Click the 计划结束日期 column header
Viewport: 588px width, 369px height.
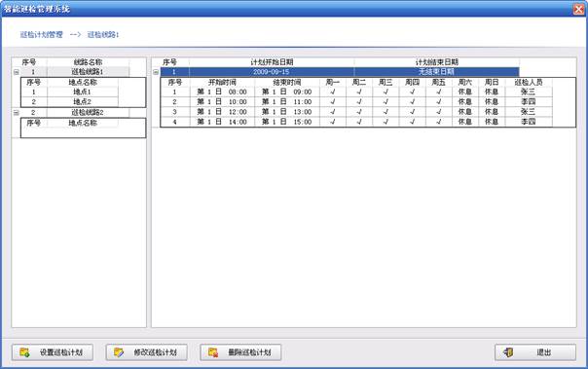pos(436,62)
